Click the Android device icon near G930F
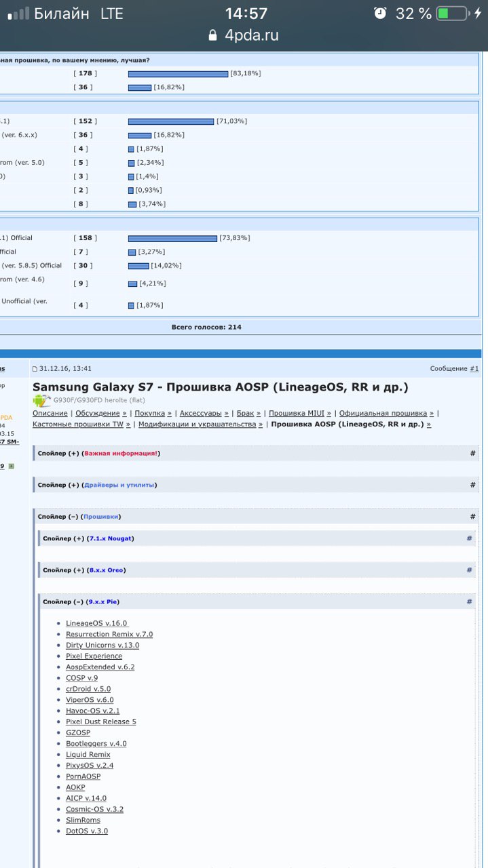 [41, 400]
